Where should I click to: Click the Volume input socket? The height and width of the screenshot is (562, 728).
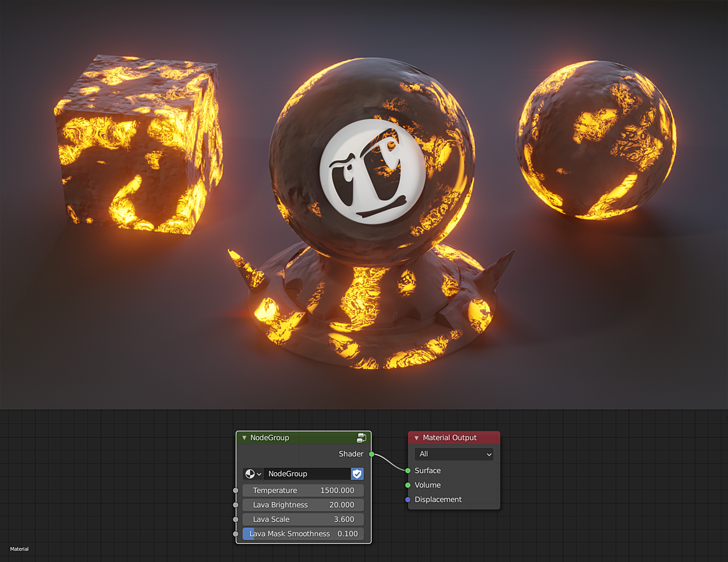pyautogui.click(x=408, y=485)
